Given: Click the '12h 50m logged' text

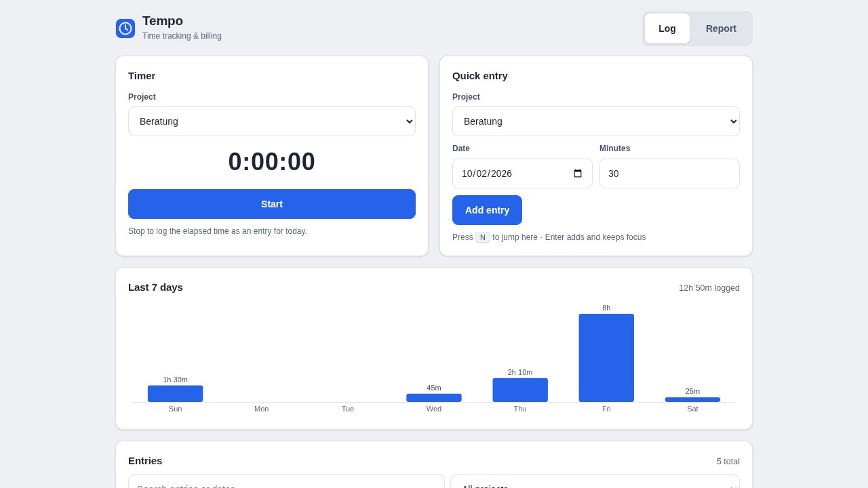Looking at the screenshot, I should point(709,288).
